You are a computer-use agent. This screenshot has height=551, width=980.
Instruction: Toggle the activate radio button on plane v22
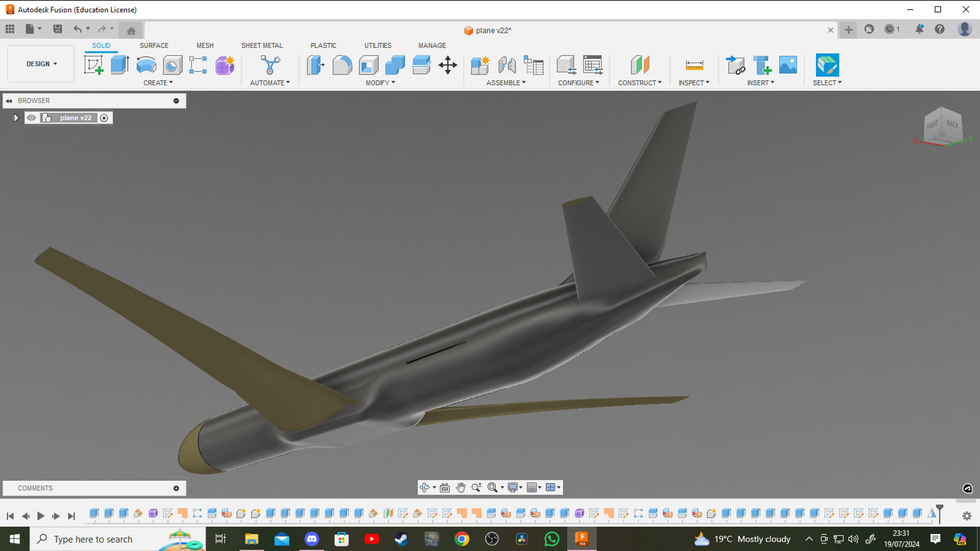[x=104, y=118]
